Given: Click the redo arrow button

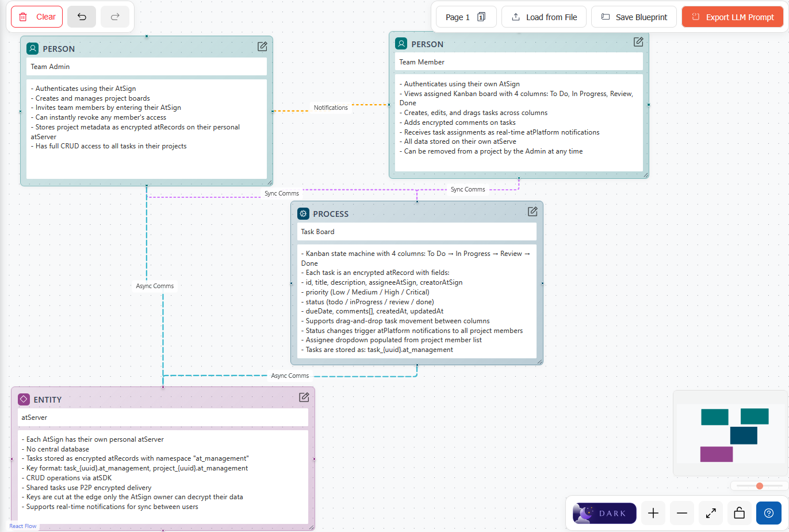Looking at the screenshot, I should pos(115,17).
